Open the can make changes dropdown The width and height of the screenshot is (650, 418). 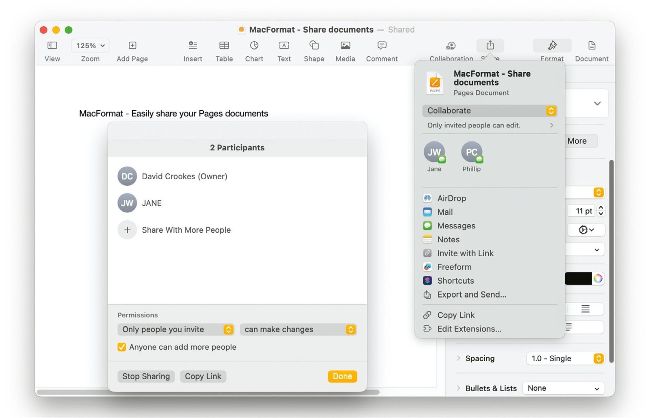point(298,329)
